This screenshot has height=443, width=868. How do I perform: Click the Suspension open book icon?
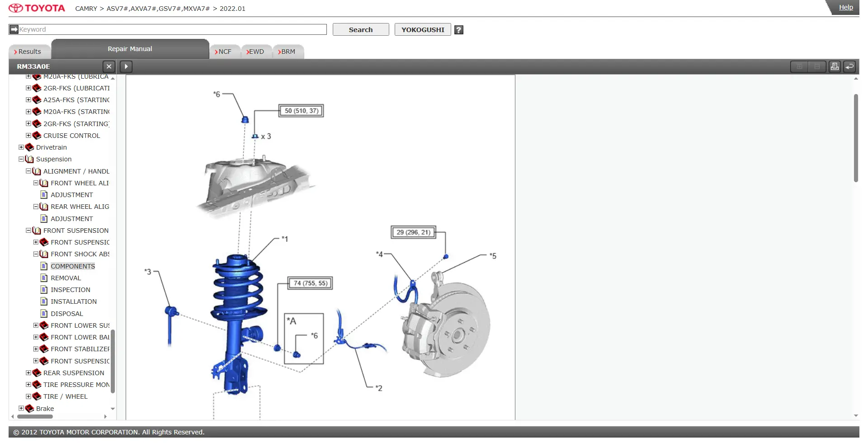(30, 159)
